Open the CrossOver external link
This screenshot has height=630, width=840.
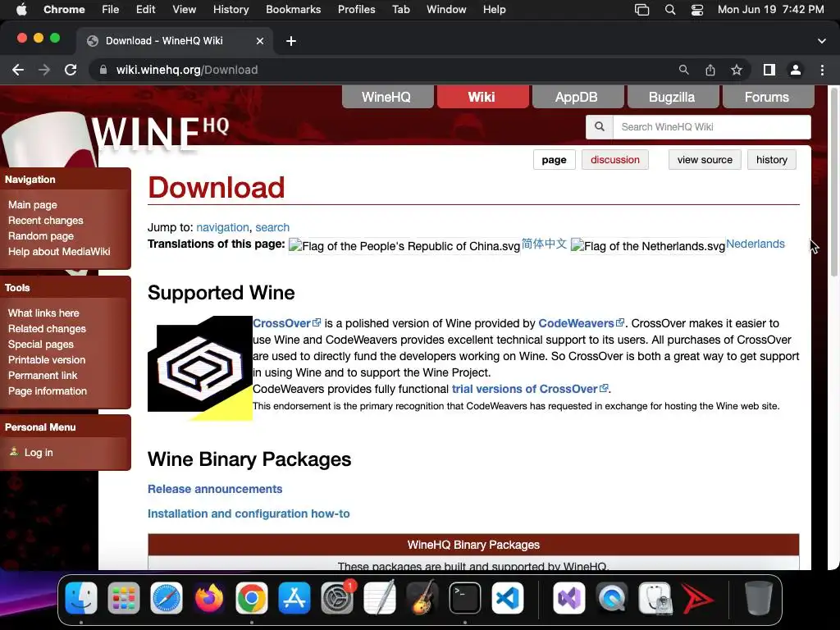[x=286, y=323]
